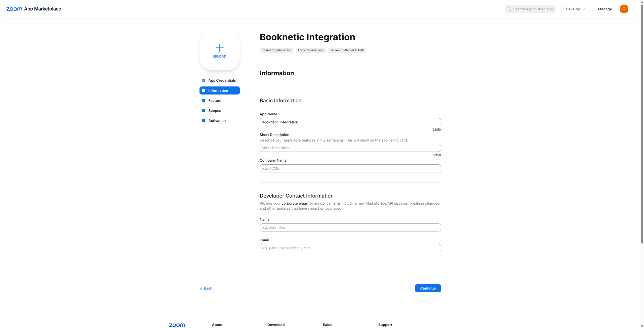Click the developer Name input field
This screenshot has width=644, height=328.
click(x=350, y=227)
